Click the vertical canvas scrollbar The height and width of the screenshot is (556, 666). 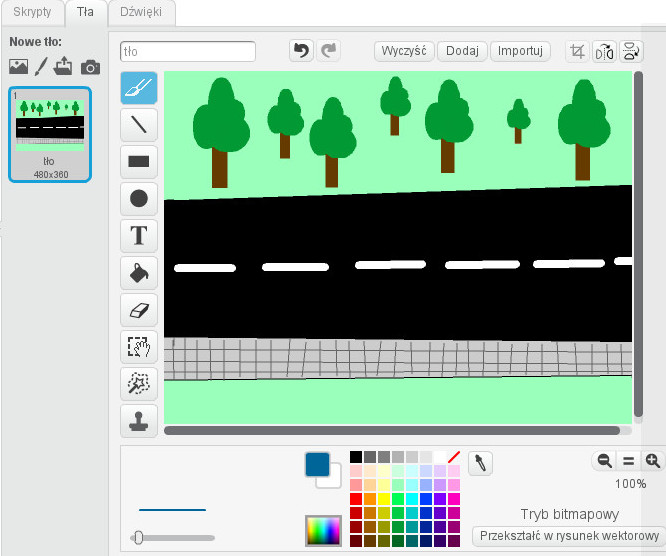638,244
